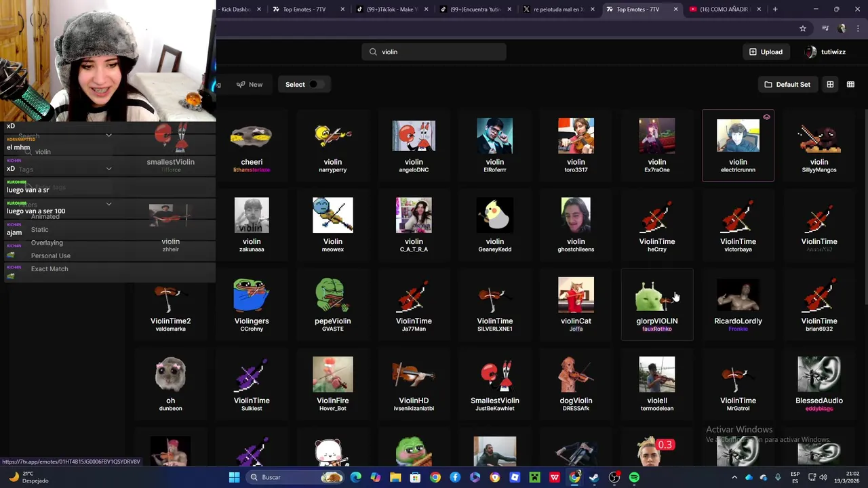Open the Chrome three-dot menu
Viewport: 868px width, 488px height.
[x=856, y=28]
